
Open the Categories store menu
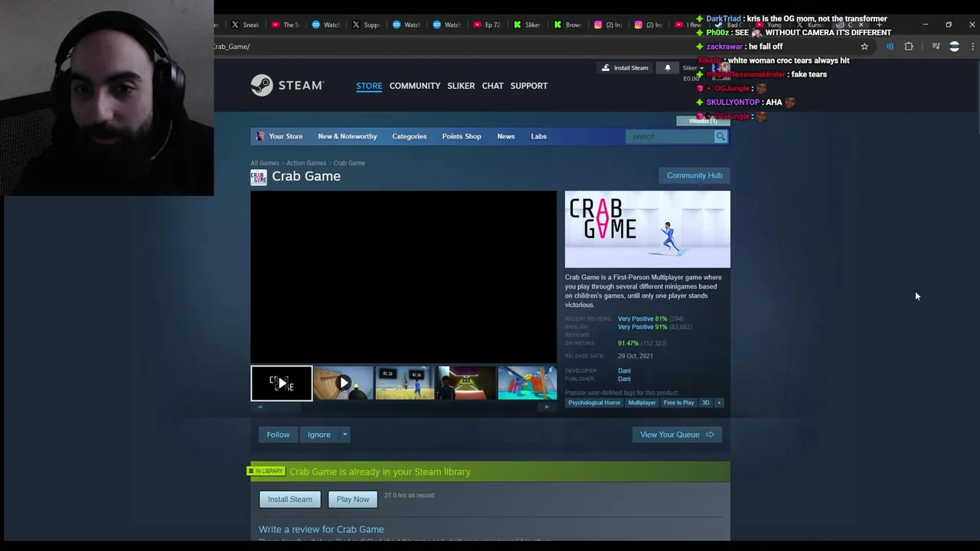410,136
